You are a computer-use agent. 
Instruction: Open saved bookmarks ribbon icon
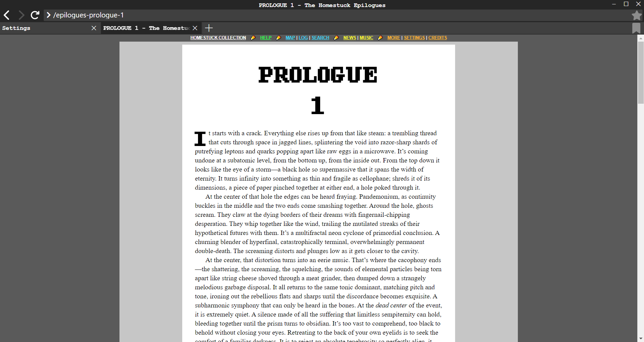click(636, 28)
